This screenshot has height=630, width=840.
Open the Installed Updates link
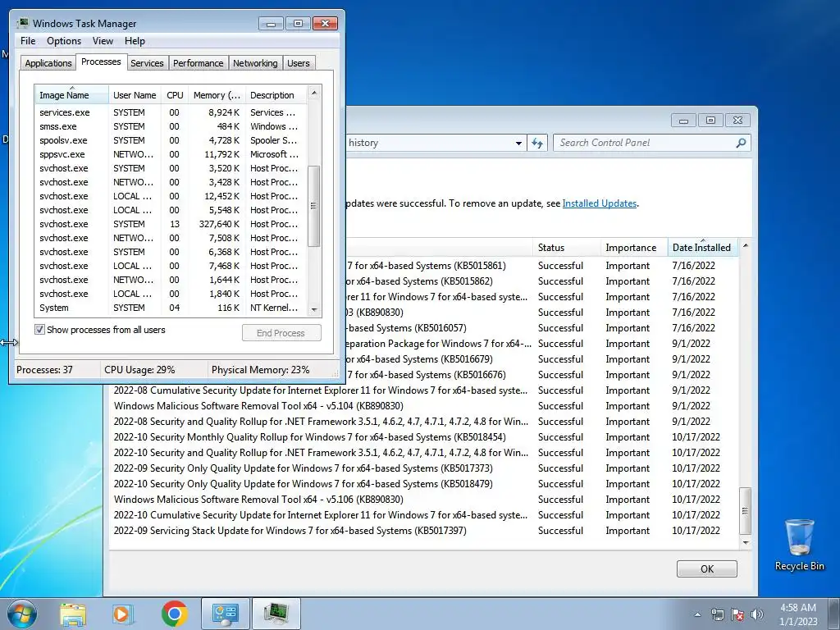(x=600, y=203)
